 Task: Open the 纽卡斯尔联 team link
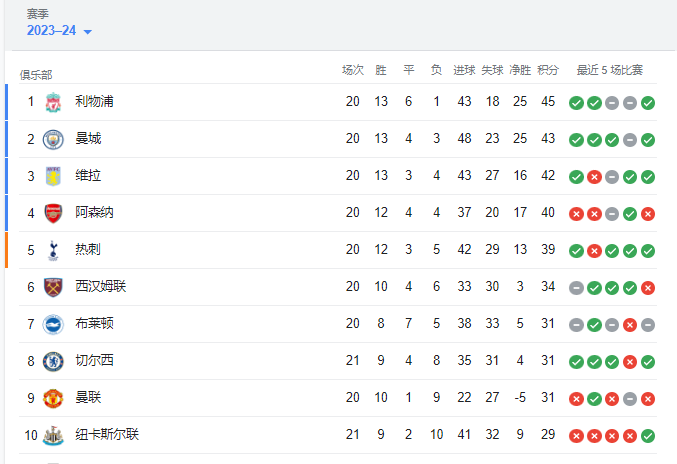pyautogui.click(x=107, y=434)
